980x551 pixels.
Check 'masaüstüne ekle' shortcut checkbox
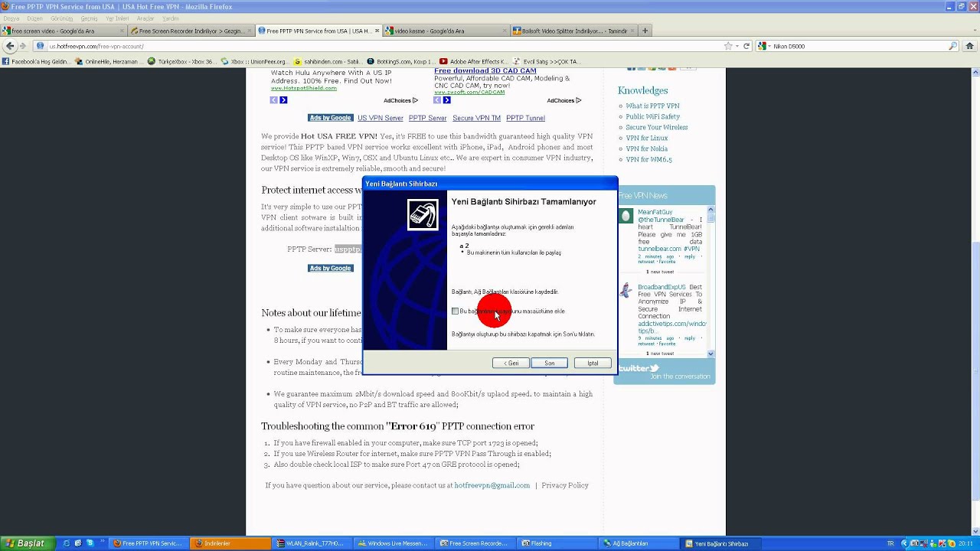pyautogui.click(x=455, y=311)
